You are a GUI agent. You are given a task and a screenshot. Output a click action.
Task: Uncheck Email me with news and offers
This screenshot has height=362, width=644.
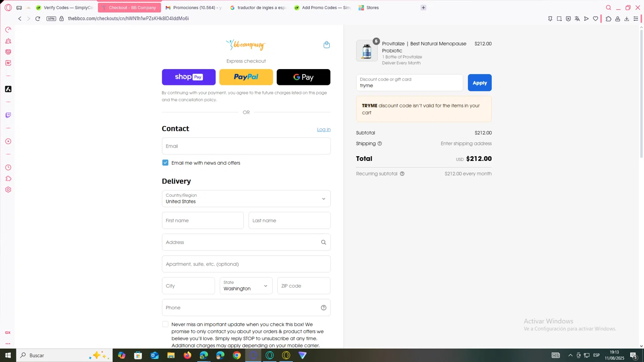pos(165,163)
